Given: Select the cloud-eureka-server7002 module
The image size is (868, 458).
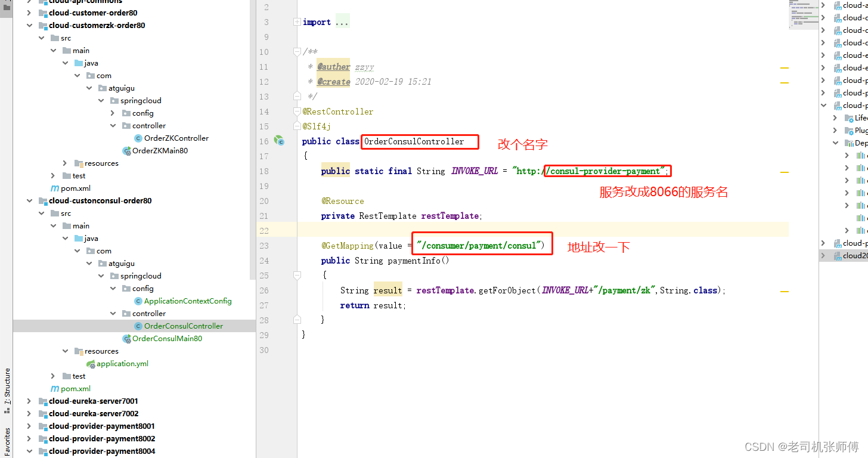Looking at the screenshot, I should tap(94, 414).
